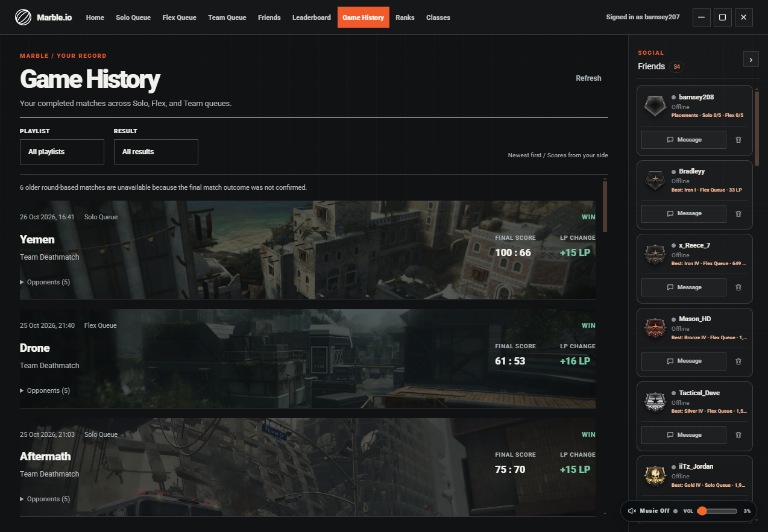Click Bradleyy's Iron rank emblem
Image resolution: width=768 pixels, height=532 pixels.
(x=654, y=180)
